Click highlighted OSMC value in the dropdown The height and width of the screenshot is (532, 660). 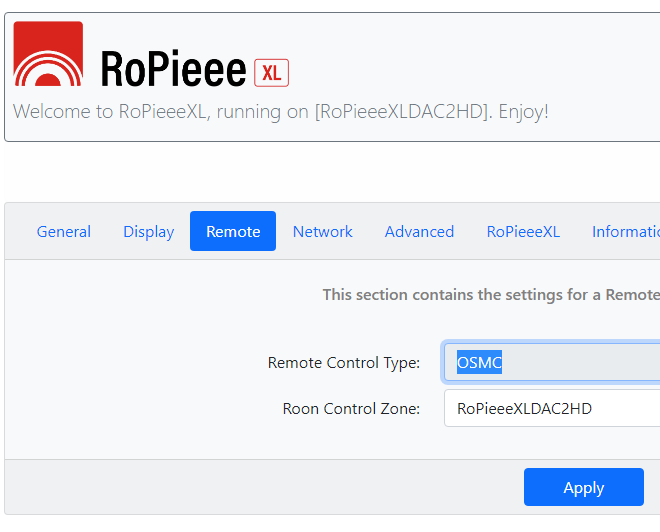pos(479,362)
